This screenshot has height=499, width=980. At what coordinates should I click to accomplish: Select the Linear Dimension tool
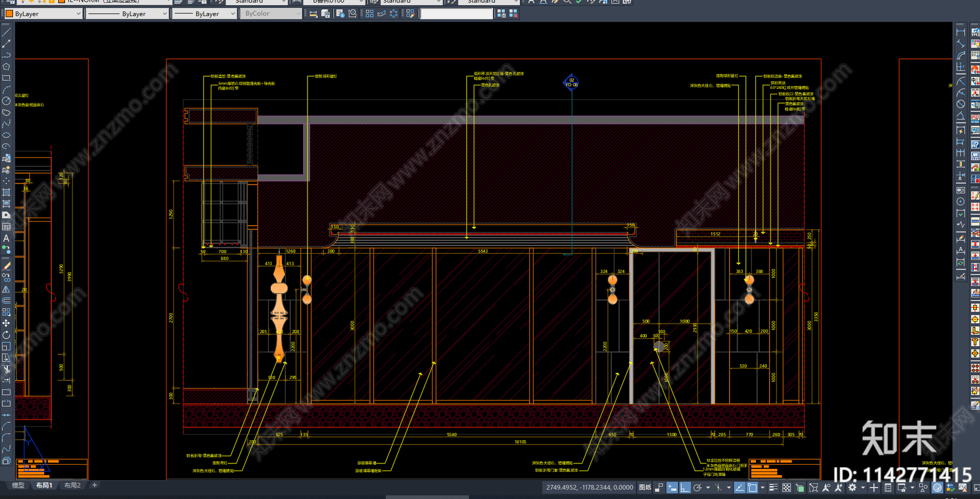coord(960,32)
